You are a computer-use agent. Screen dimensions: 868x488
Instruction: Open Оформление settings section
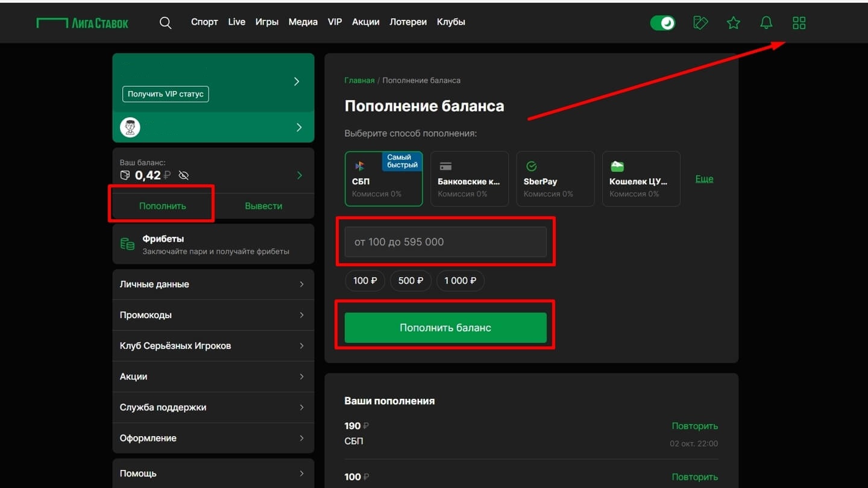[213, 438]
